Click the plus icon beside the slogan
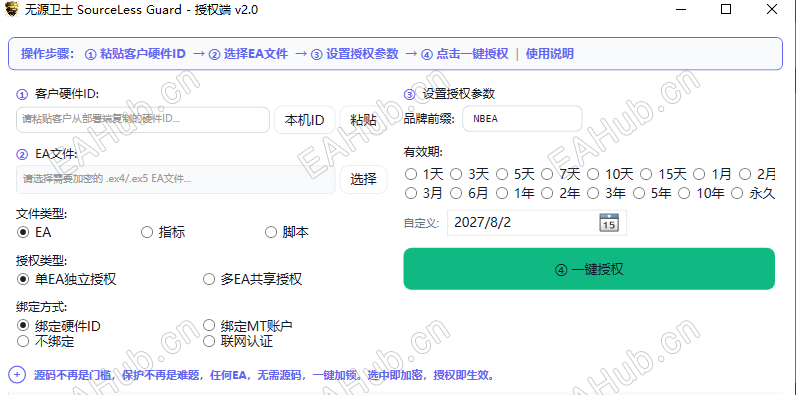Image resolution: width=796 pixels, height=395 pixels. [x=17, y=375]
